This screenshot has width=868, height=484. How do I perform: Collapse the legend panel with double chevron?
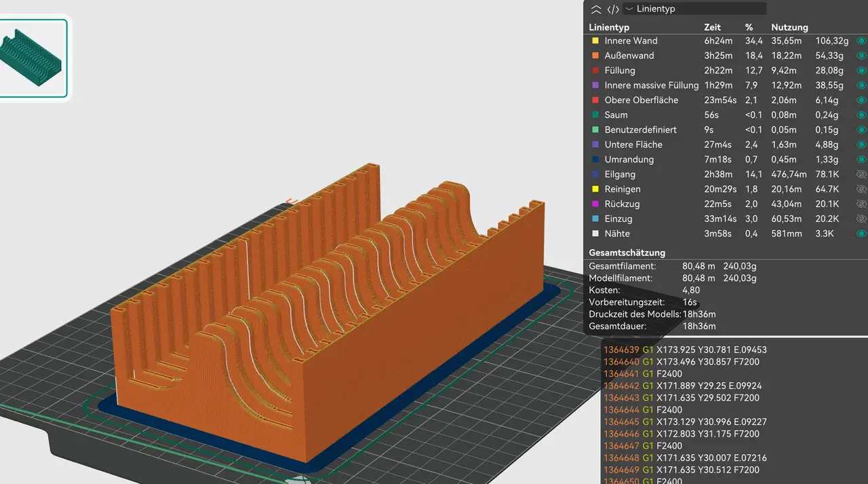596,10
